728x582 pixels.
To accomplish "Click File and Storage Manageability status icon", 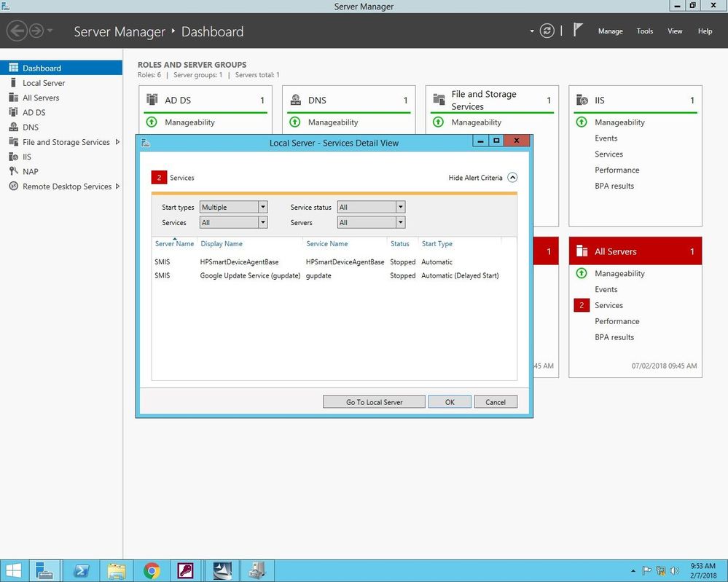I will (438, 122).
